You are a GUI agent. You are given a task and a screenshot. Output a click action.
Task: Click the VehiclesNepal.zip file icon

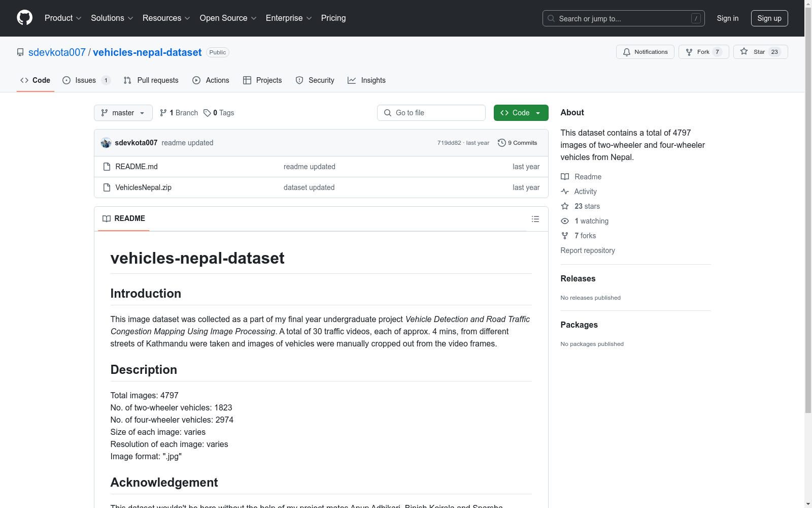107,187
